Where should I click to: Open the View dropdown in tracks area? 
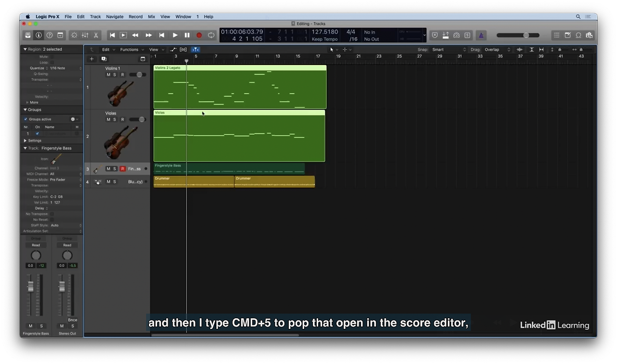point(156,50)
